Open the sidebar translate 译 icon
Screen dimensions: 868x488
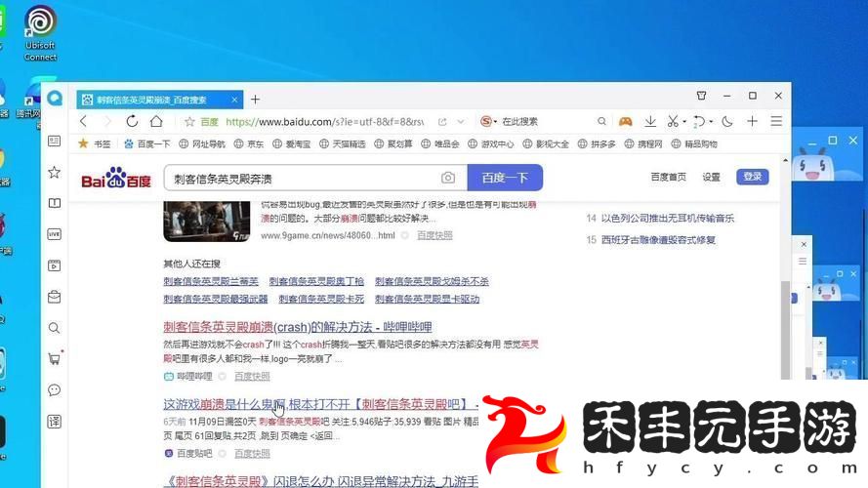point(55,422)
